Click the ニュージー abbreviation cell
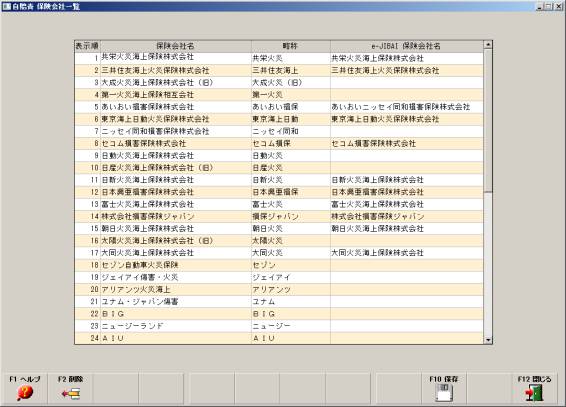Screen dimensions: 566x407 coord(291,326)
